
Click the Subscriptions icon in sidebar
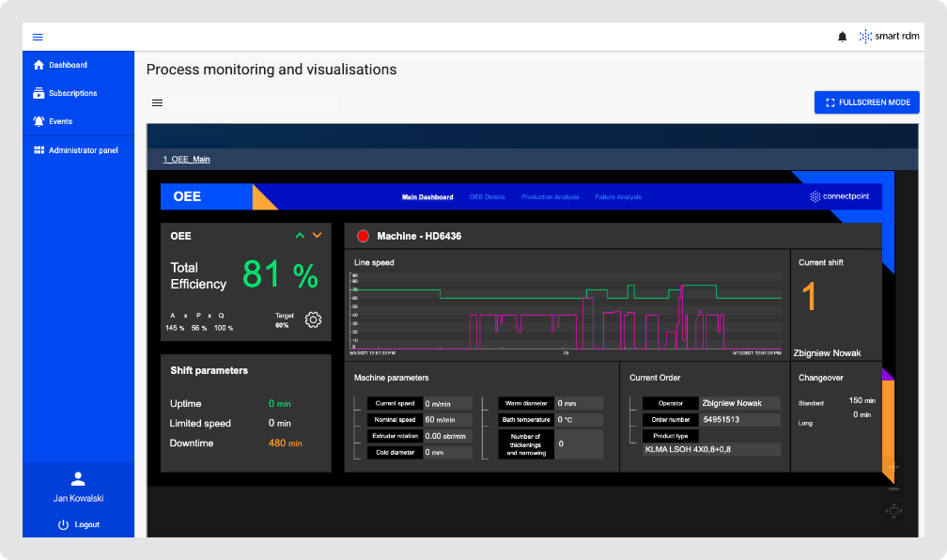click(39, 93)
